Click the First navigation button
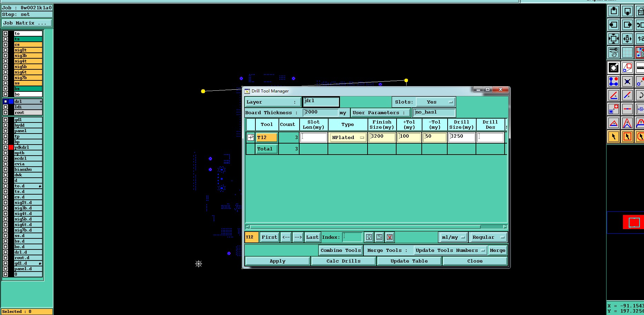 pos(269,237)
